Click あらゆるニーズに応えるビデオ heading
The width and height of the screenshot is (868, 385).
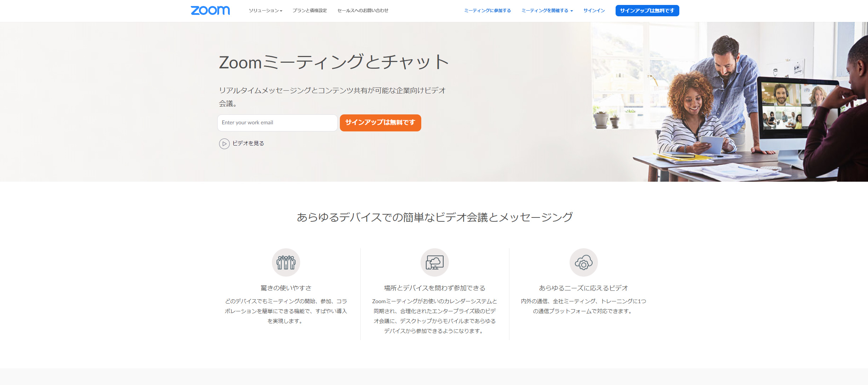coord(583,288)
